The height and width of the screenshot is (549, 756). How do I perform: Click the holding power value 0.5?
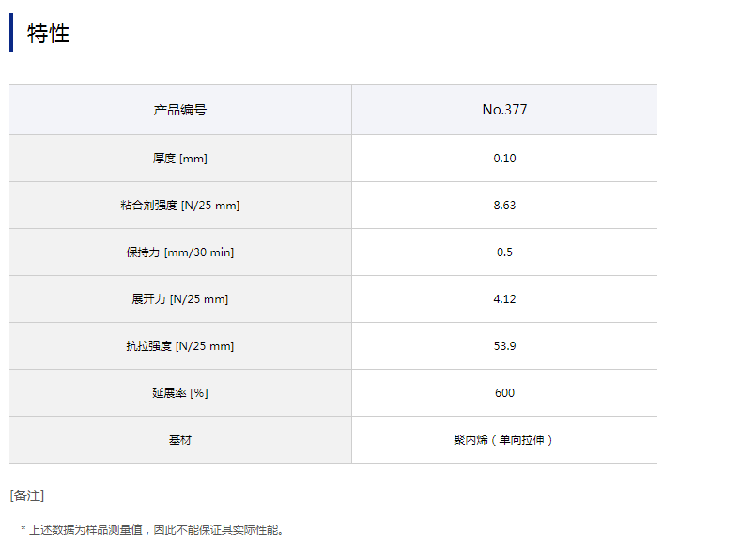pos(504,252)
